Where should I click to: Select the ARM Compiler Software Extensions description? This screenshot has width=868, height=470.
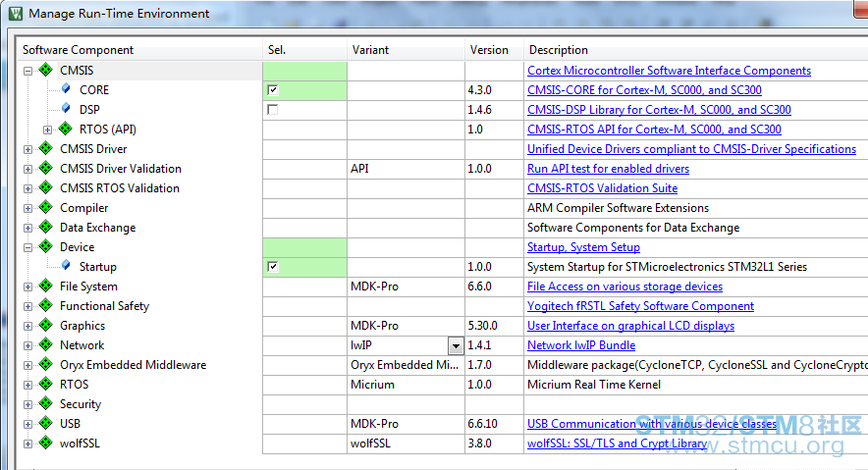tap(618, 208)
